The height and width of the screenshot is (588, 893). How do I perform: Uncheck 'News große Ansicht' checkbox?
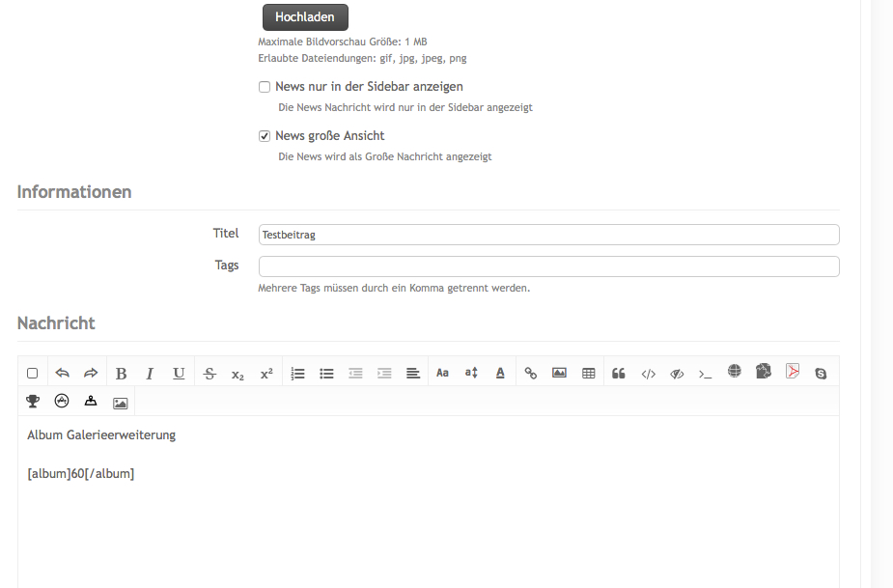click(x=265, y=136)
